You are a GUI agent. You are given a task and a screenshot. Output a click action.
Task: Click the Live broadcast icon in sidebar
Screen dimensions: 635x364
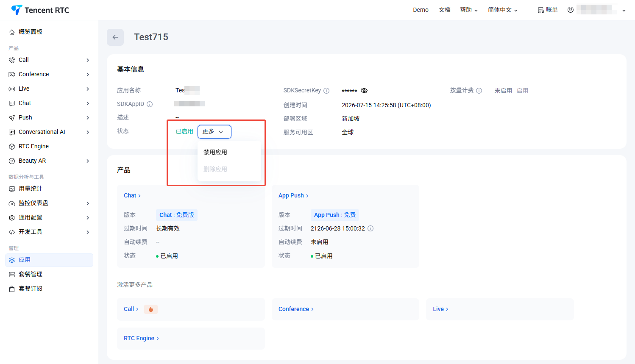(12, 89)
